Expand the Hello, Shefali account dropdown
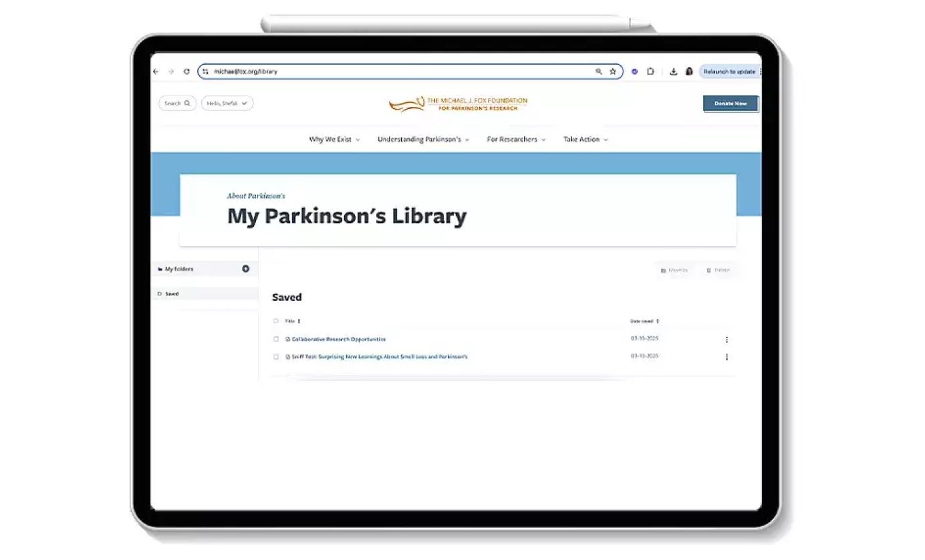925x560 pixels. (227, 103)
